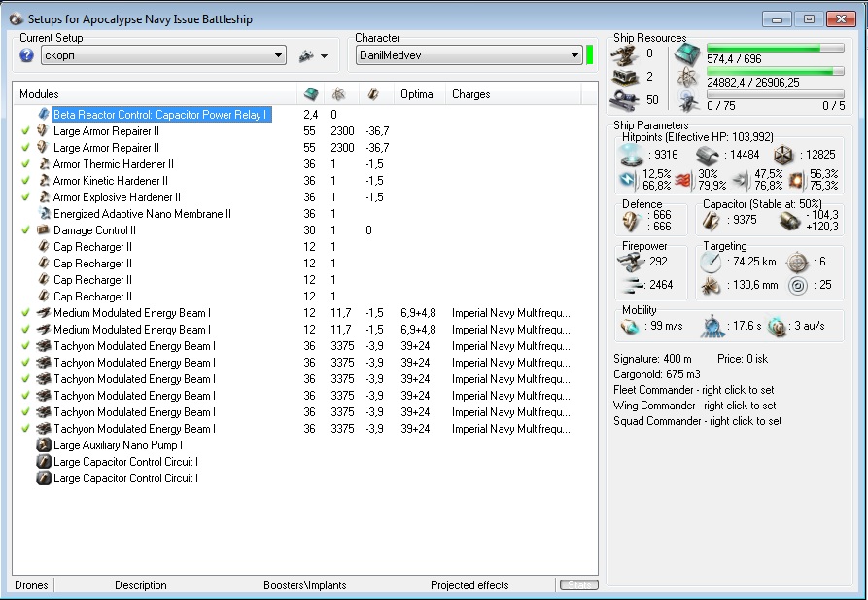This screenshot has width=868, height=600.
Task: Click the powergrid usage bar 574,4 / 696
Action: pos(775,49)
